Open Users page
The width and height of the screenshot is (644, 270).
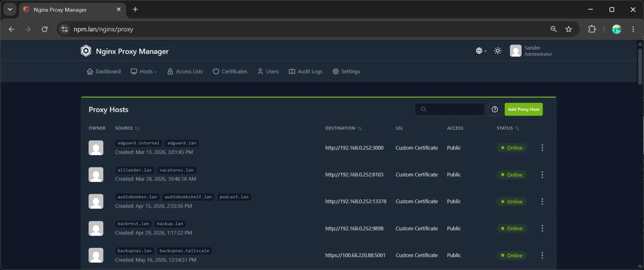pos(268,71)
